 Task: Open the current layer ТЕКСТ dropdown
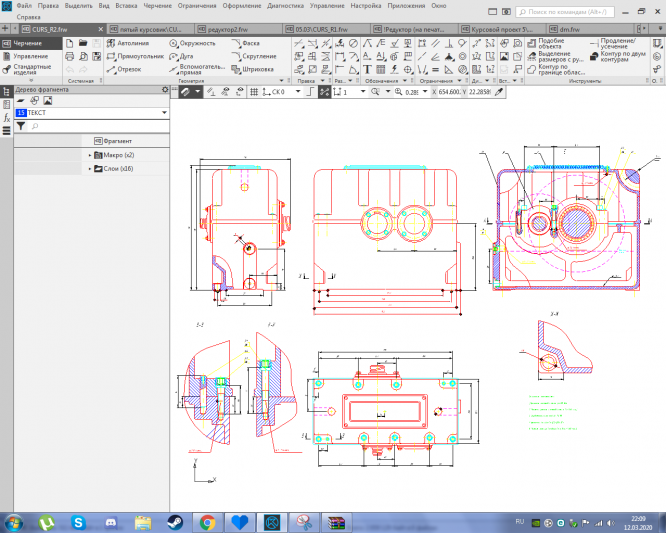(163, 114)
